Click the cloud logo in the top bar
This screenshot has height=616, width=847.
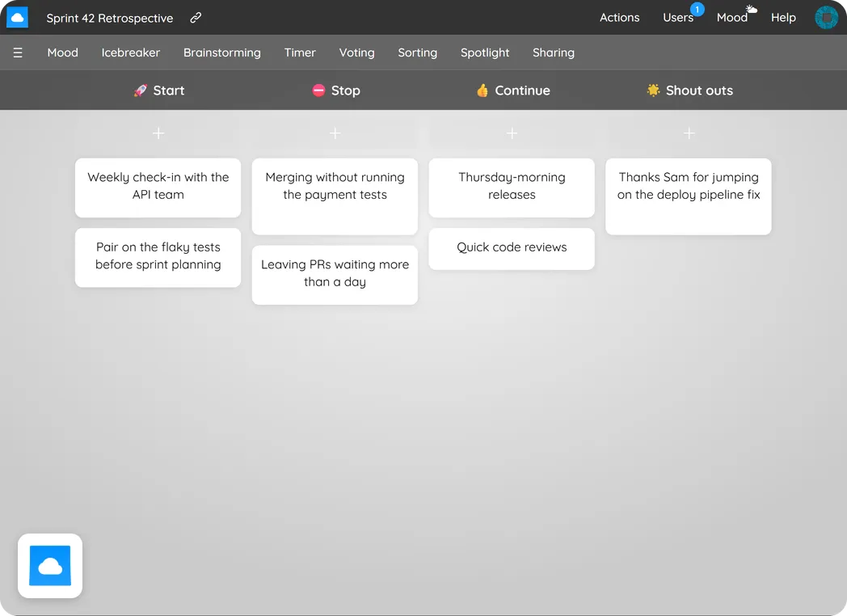[17, 17]
